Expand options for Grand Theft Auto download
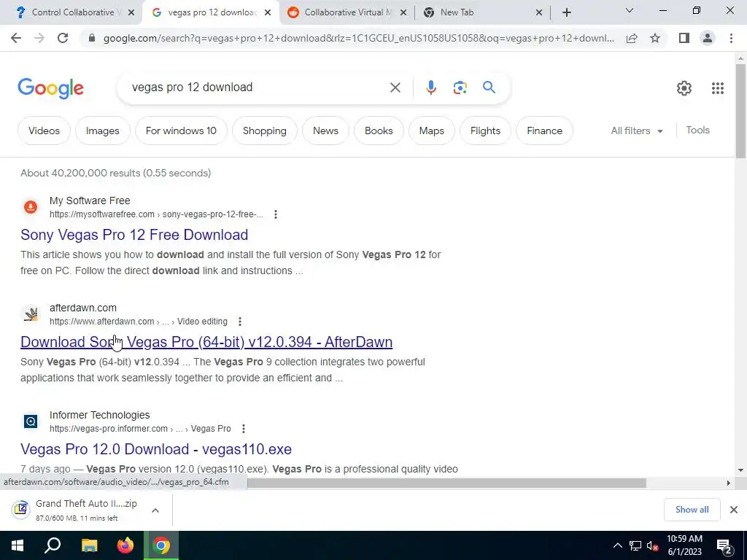The width and height of the screenshot is (747, 560). [x=155, y=510]
